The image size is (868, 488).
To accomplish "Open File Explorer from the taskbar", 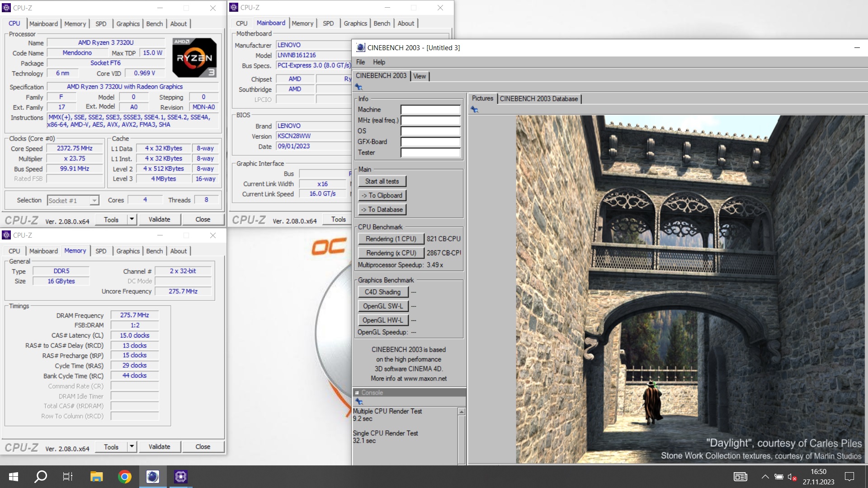I will 96,476.
